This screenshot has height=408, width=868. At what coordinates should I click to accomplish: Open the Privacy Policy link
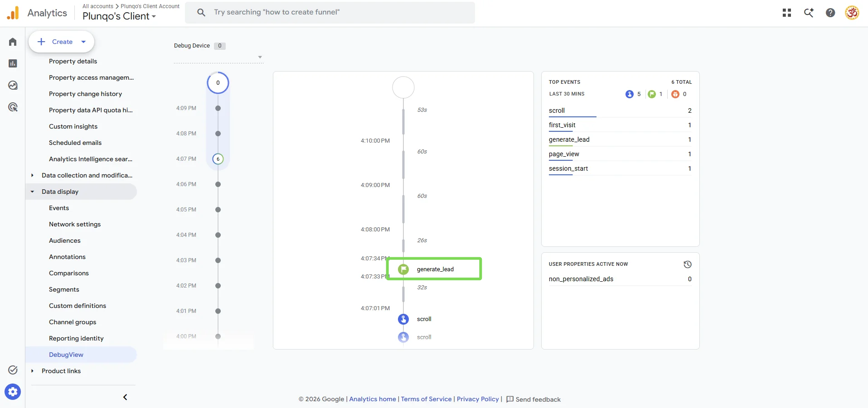[478, 399]
